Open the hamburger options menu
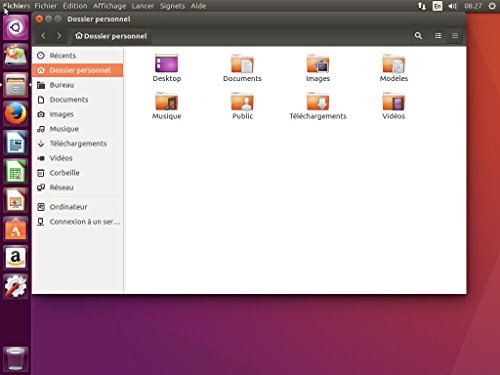The width and height of the screenshot is (500, 375). (455, 36)
